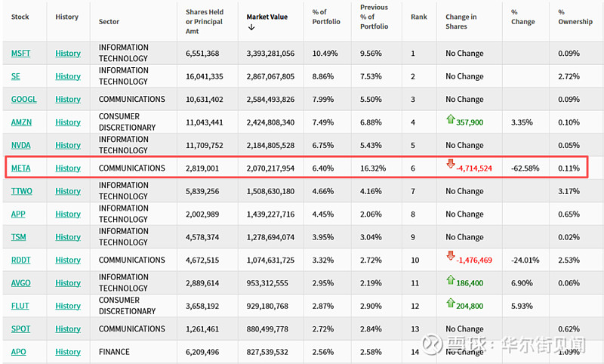View History for the TTWO row
604x364 pixels.
(x=68, y=191)
